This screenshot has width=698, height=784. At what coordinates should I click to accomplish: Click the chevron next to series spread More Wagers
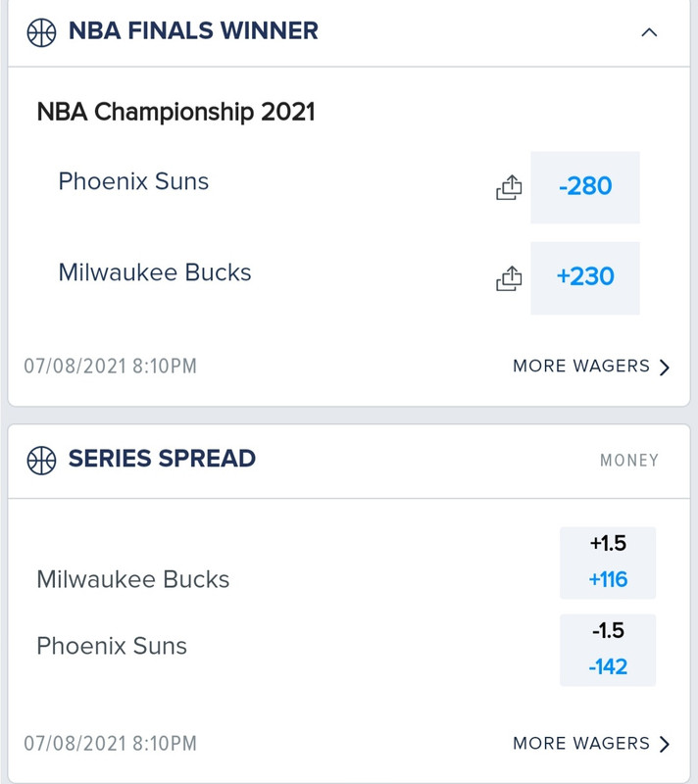[664, 744]
